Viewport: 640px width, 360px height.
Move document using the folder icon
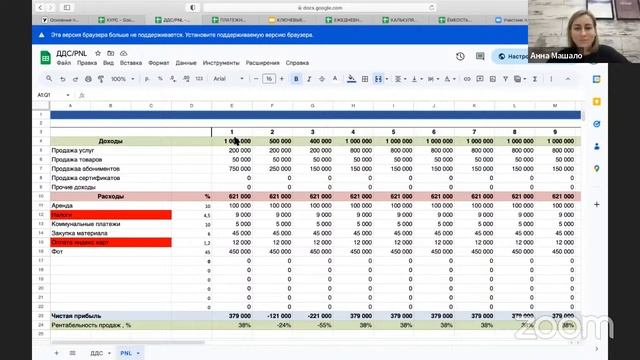click(x=111, y=53)
